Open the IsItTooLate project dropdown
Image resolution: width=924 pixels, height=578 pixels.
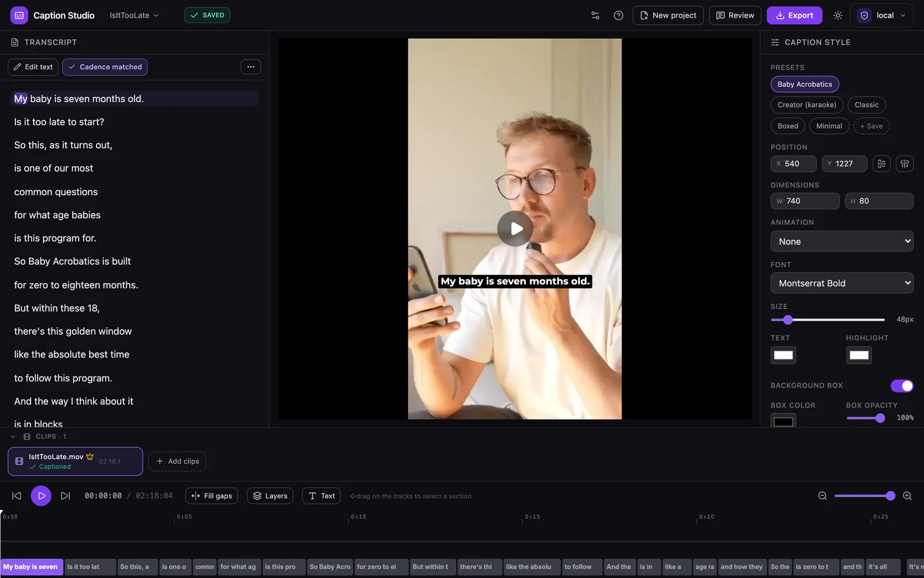click(134, 16)
